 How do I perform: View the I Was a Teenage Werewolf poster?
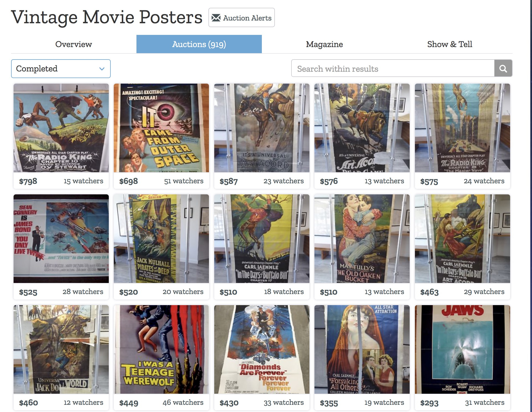pos(161,349)
